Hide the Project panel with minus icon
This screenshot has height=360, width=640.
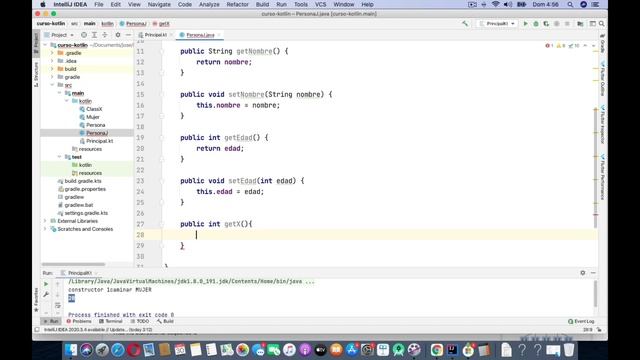click(x=128, y=35)
